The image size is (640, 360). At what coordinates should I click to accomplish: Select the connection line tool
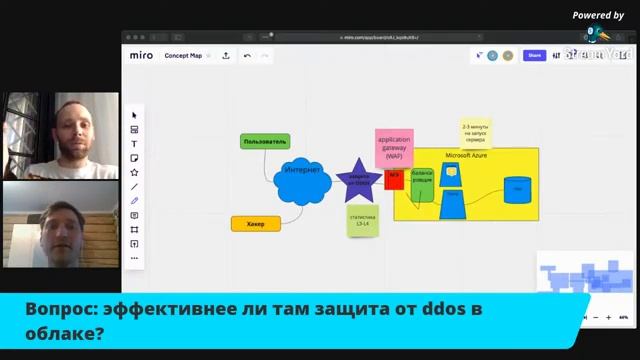(x=134, y=187)
